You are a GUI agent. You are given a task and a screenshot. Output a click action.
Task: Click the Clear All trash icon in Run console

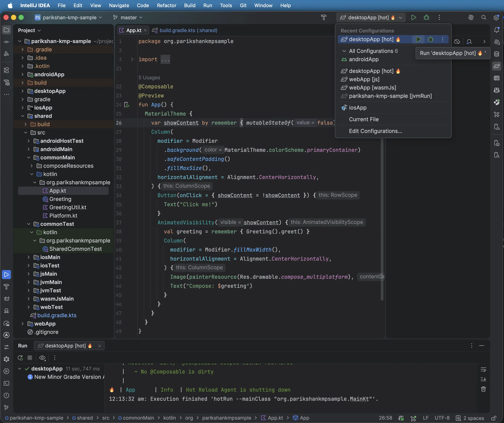pos(483,389)
